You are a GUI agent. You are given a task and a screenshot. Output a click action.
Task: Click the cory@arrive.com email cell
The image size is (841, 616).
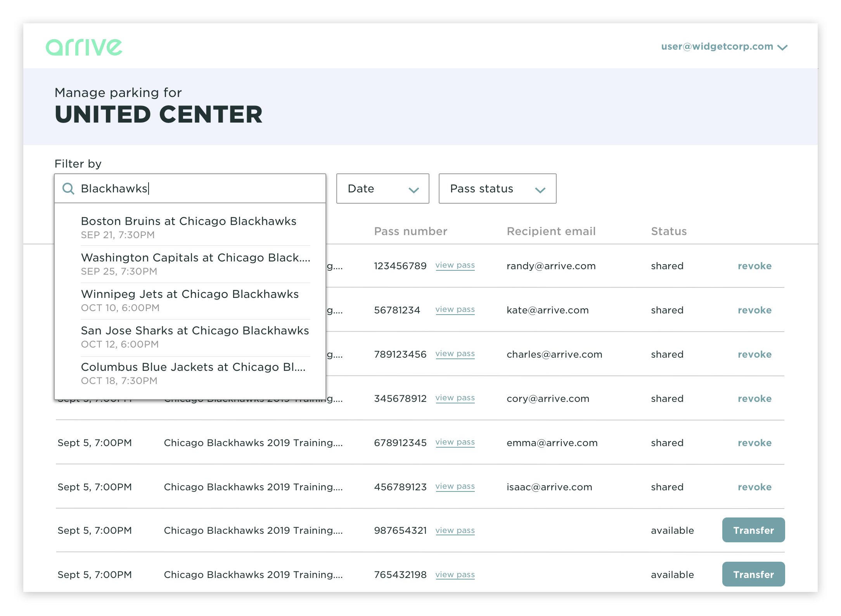pyautogui.click(x=548, y=399)
